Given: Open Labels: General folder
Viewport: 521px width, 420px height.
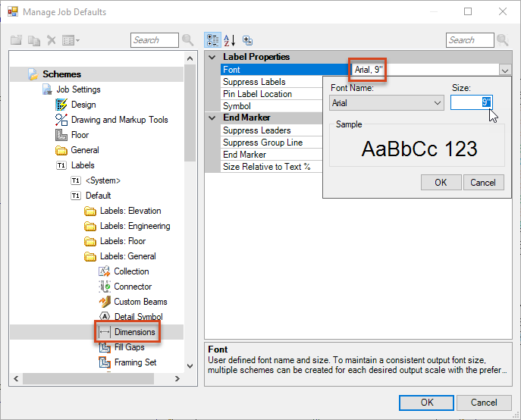Looking at the screenshot, I should pos(128,256).
